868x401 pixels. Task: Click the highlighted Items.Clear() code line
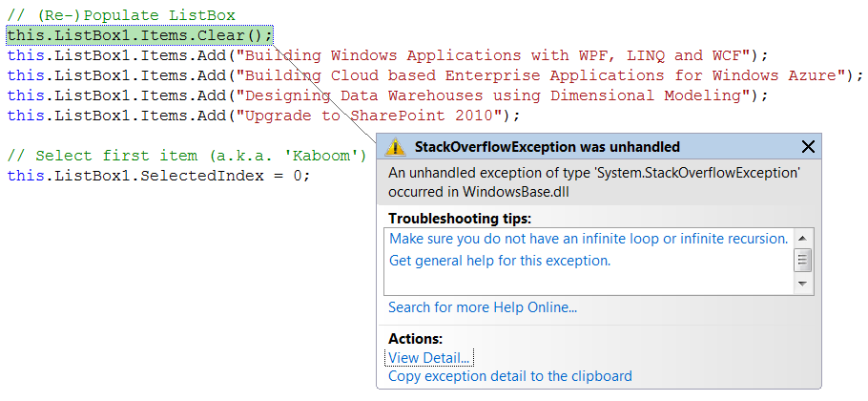click(139, 36)
